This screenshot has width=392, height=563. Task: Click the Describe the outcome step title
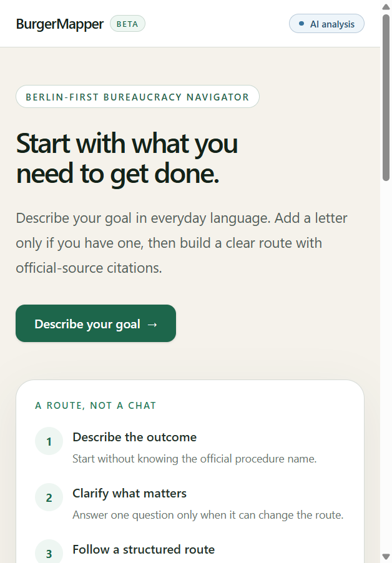(x=135, y=437)
